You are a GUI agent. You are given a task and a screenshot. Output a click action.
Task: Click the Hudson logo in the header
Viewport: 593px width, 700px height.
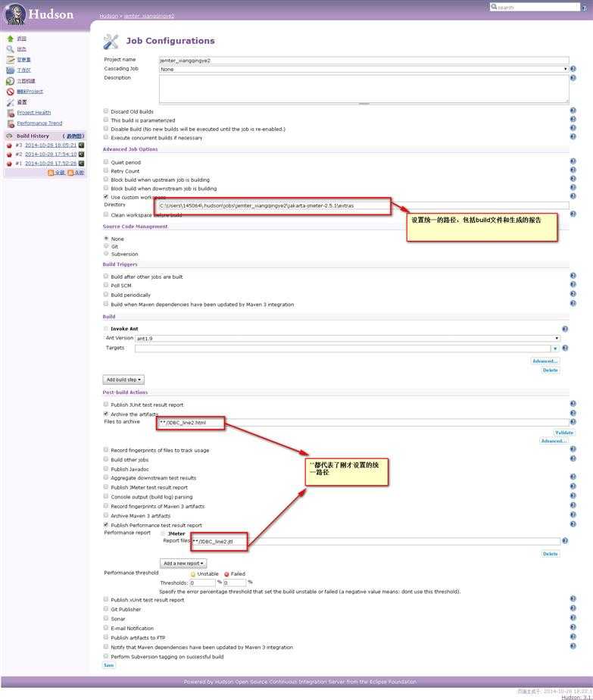(39, 14)
